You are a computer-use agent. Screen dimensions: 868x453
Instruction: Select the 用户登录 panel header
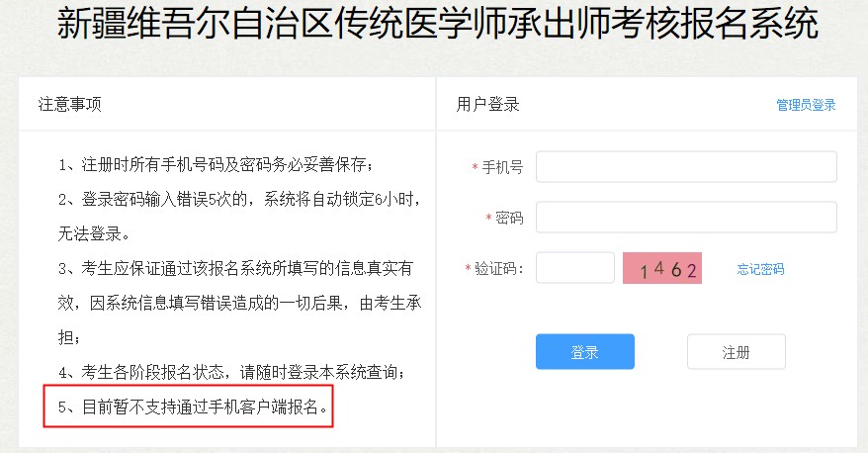click(x=488, y=105)
